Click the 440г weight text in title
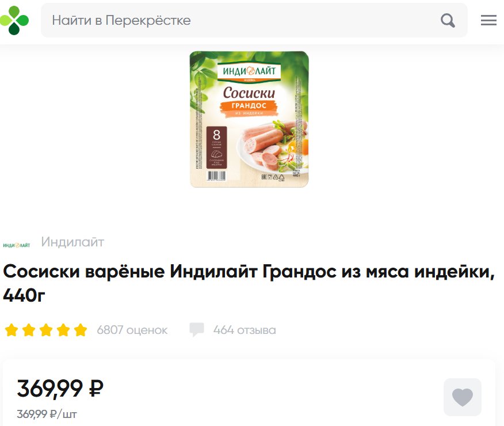504x426 pixels. coord(24,295)
